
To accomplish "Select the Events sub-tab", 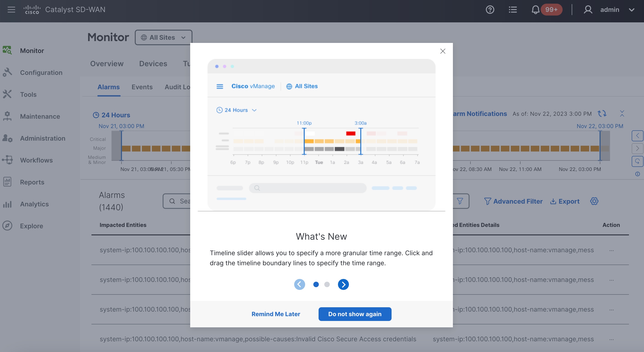I will (142, 87).
